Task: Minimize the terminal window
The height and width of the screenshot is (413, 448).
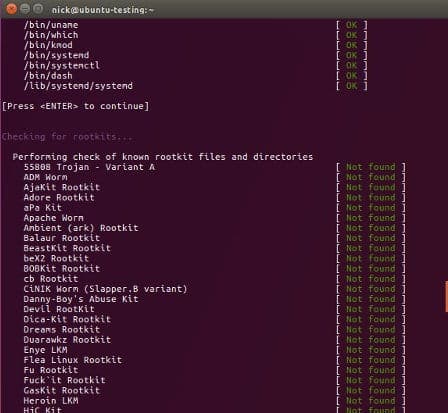Action: pyautogui.click(x=25, y=9)
